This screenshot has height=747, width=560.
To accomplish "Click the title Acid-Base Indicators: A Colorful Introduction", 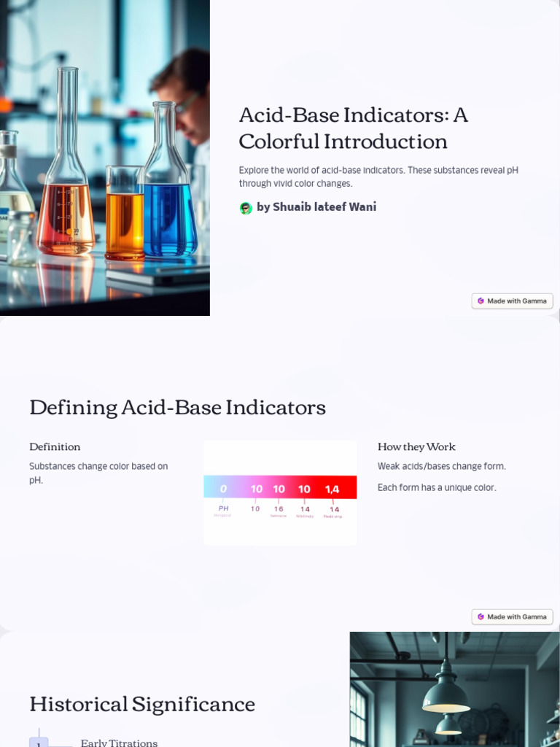I will pos(354,128).
